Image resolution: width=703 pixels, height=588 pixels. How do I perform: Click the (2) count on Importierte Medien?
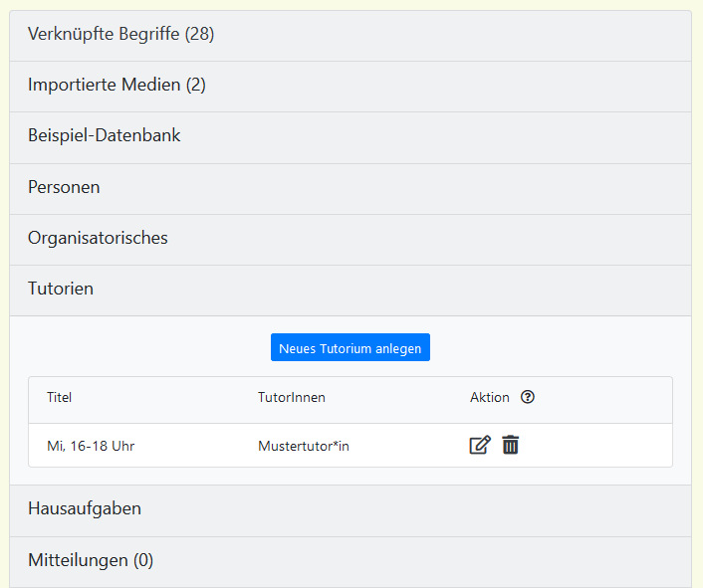195,86
